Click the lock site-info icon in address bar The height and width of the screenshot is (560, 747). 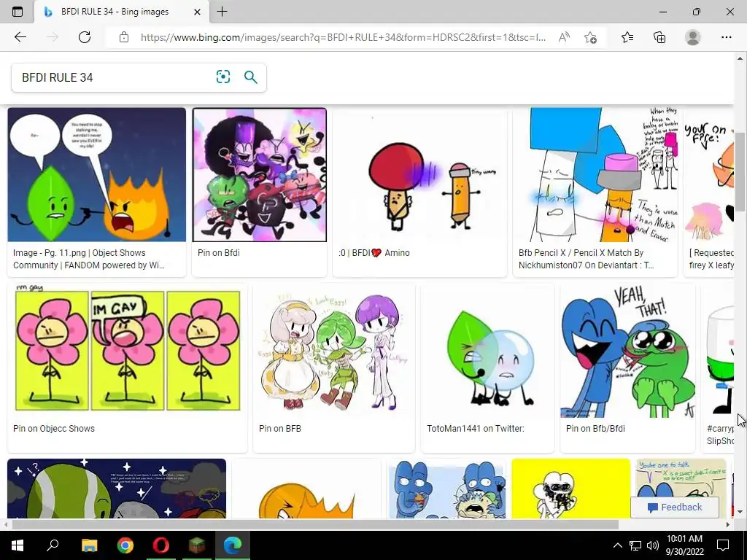(x=124, y=37)
